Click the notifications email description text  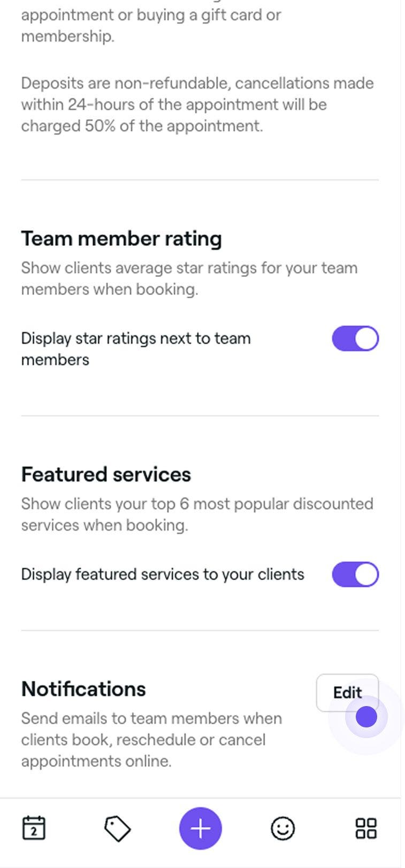coord(151,740)
